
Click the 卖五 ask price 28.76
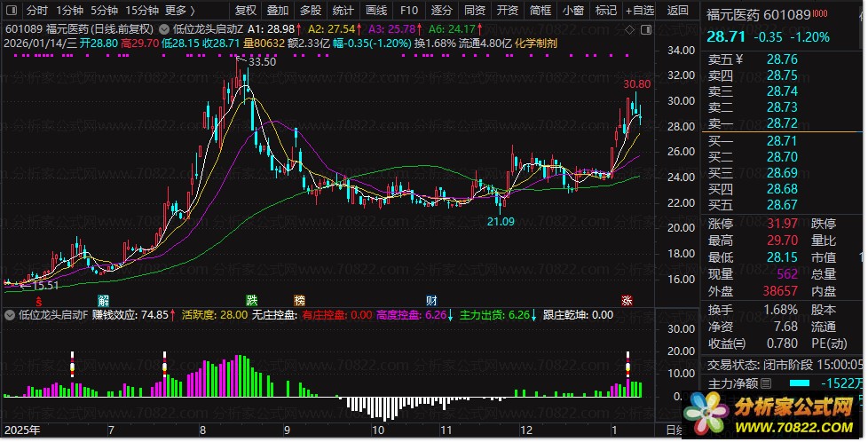point(782,59)
